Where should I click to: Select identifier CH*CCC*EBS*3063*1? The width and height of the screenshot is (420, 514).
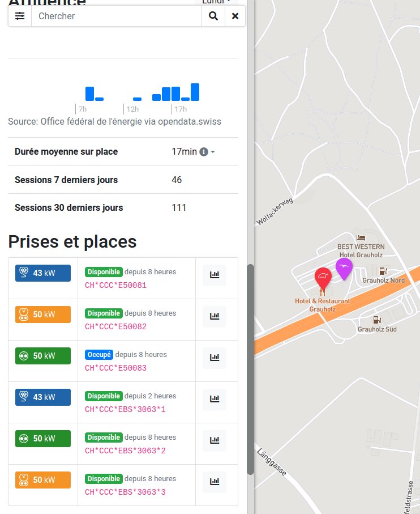point(125,409)
